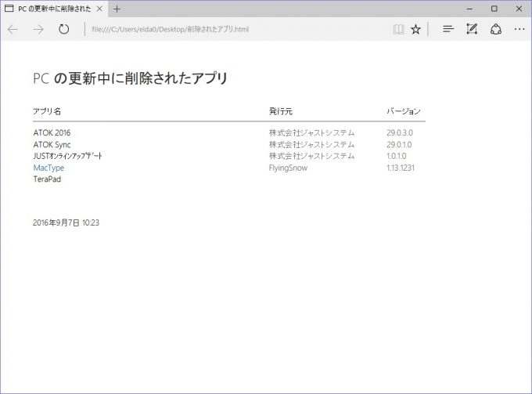Click version 29.0.3.0

coord(400,133)
